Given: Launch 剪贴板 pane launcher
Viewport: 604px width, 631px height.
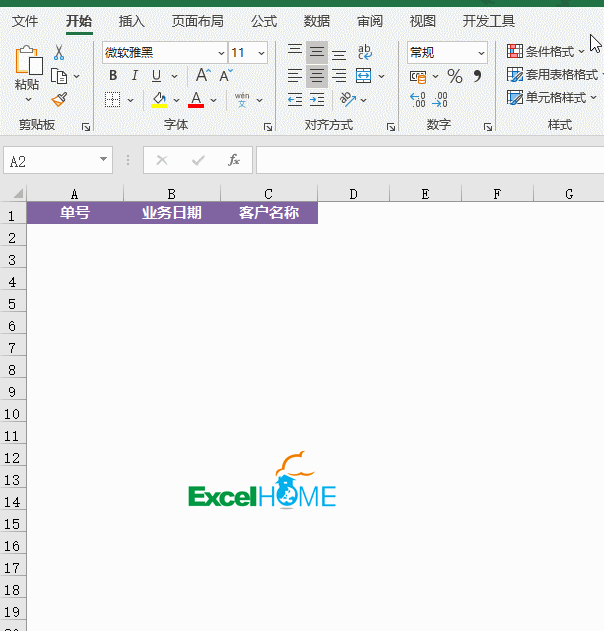Looking at the screenshot, I should [x=86, y=127].
